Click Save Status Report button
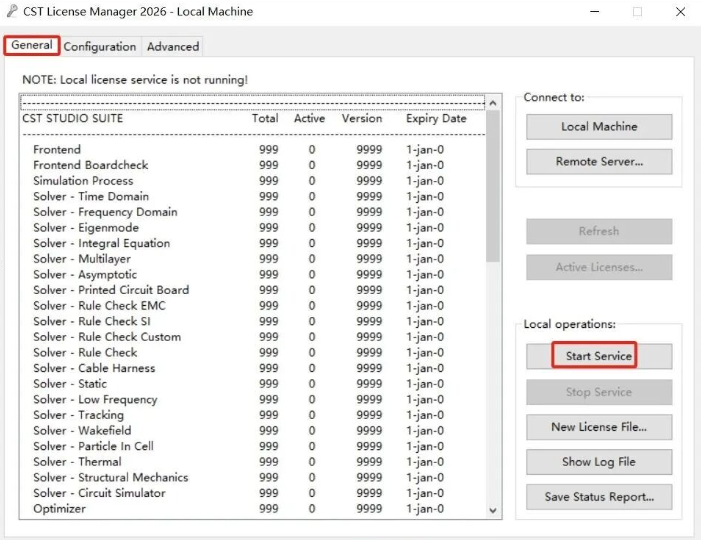 coord(599,497)
